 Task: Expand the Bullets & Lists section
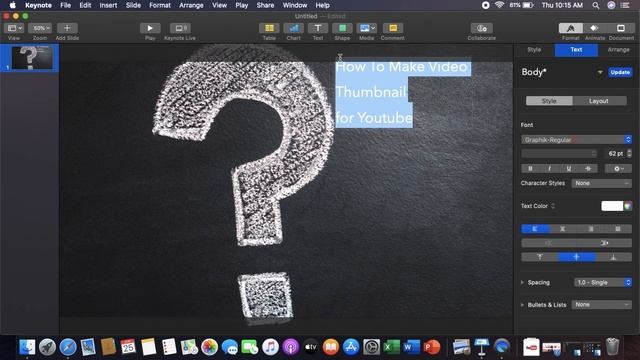click(x=522, y=305)
